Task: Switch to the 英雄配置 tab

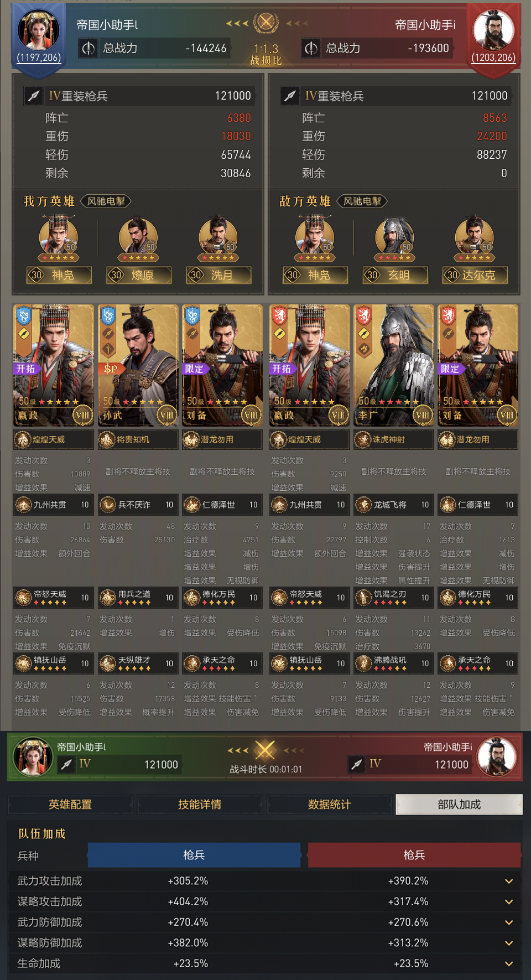Action: [x=70, y=805]
